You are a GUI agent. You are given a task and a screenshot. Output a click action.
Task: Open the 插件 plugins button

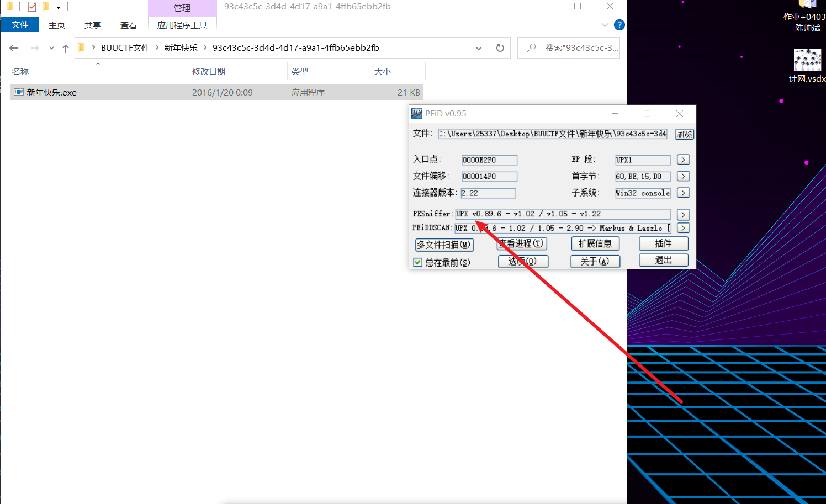(x=664, y=243)
